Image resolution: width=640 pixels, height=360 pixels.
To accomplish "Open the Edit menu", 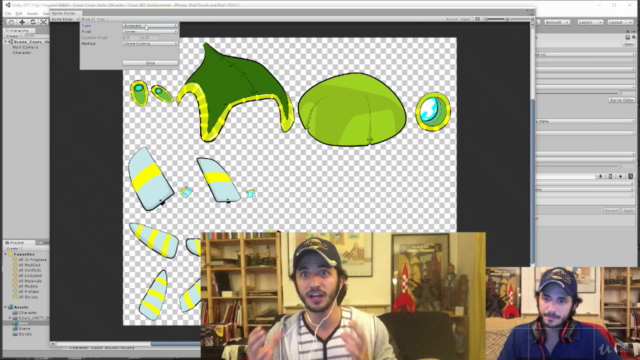I will 19,13.
